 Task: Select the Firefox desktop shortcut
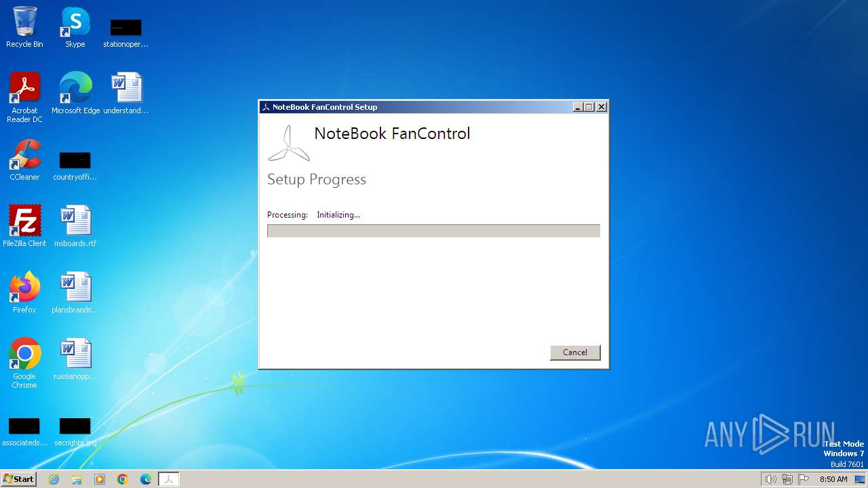click(x=24, y=293)
